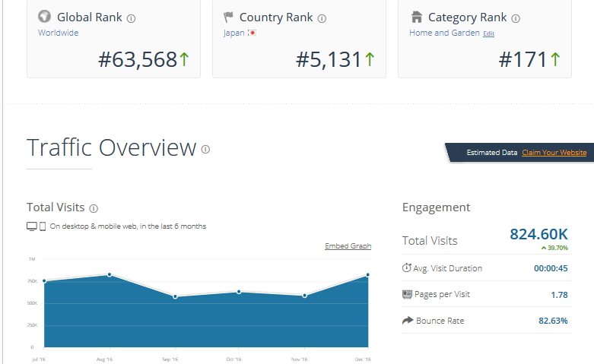Image resolution: width=594 pixels, height=364 pixels.
Task: Edit the Home and Garden category
Action: click(488, 34)
